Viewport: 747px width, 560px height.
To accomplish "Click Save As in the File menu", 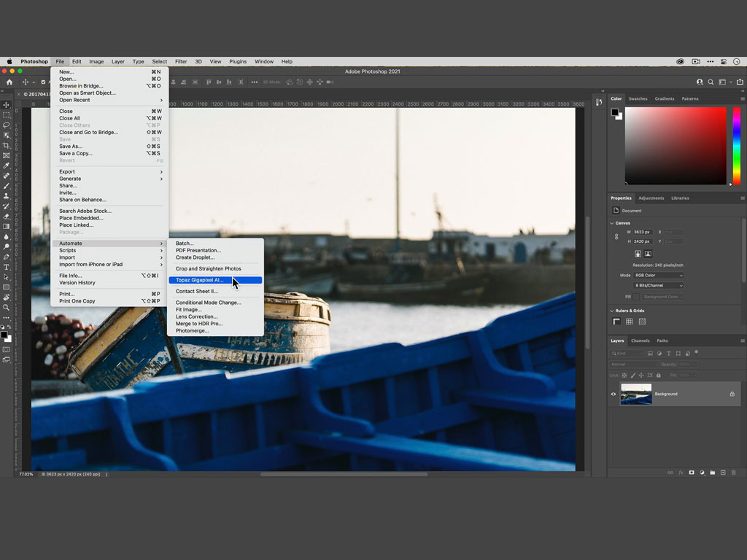I will pos(71,147).
